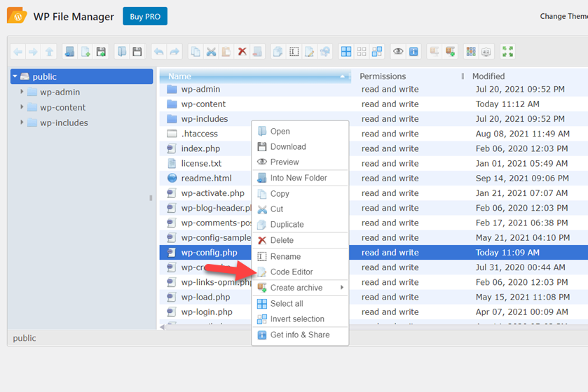Choose Select all in the context menu

[300, 304]
